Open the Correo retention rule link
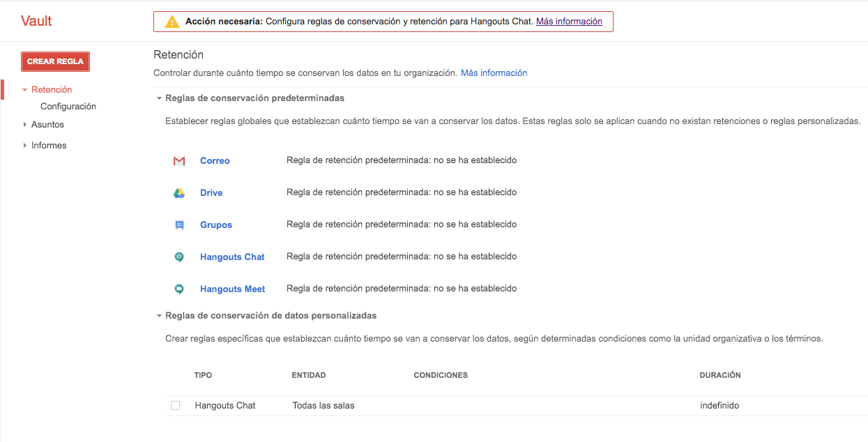Viewport: 868px width, 442px height. pos(215,161)
